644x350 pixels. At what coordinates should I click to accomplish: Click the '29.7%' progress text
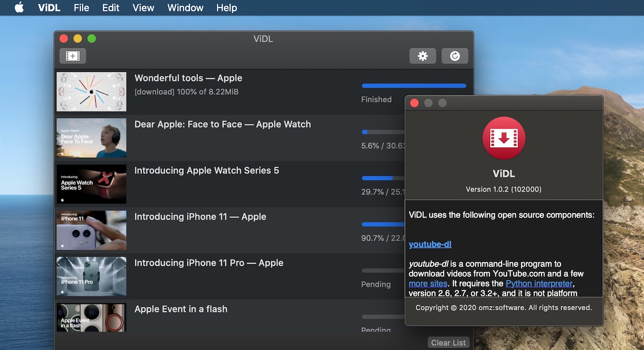click(x=372, y=192)
